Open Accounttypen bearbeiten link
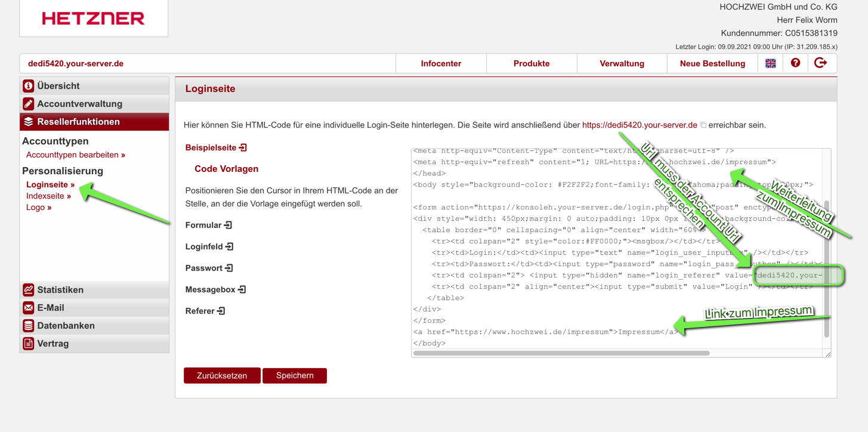The image size is (868, 432). click(x=75, y=155)
